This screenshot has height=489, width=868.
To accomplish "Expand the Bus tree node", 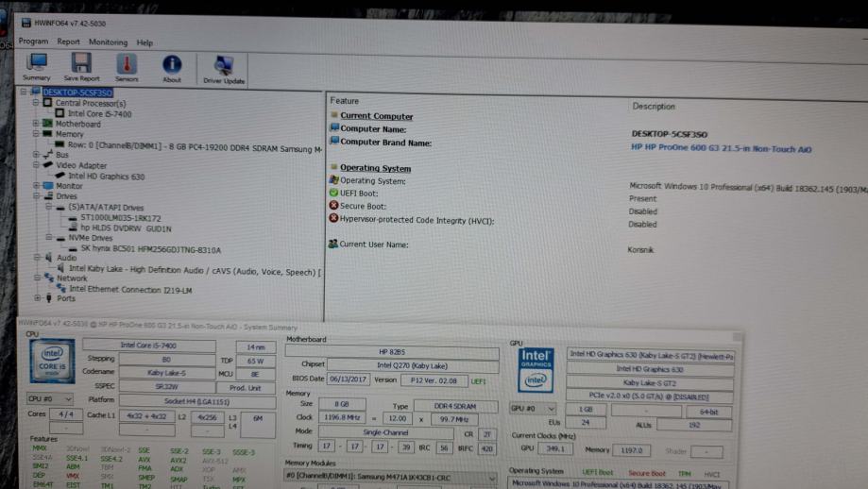I will [36, 154].
